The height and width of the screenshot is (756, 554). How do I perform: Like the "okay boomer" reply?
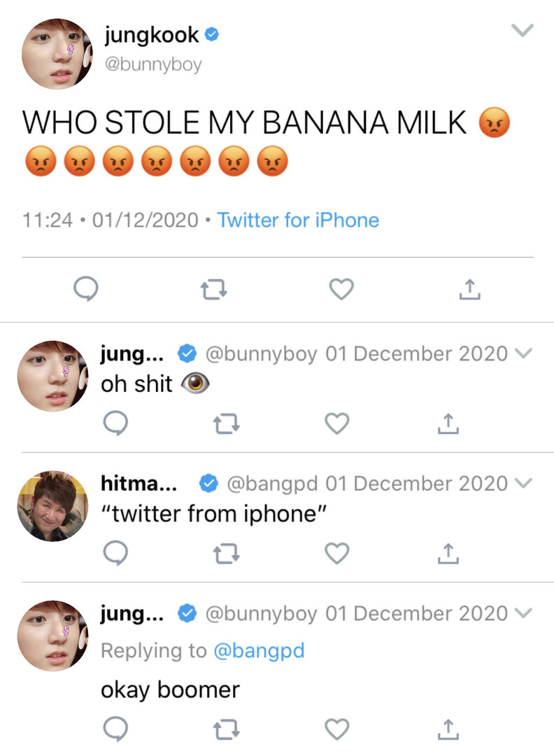click(x=336, y=729)
